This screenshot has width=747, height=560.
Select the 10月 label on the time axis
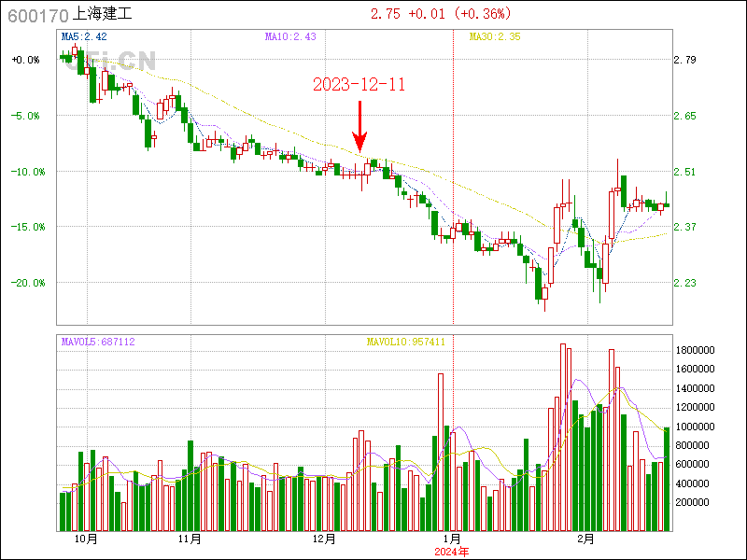[85, 539]
